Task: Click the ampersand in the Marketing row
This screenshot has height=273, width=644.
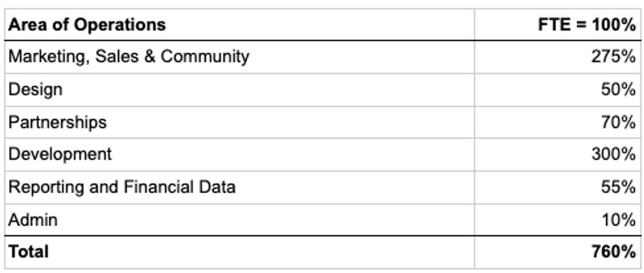Action: (149, 57)
